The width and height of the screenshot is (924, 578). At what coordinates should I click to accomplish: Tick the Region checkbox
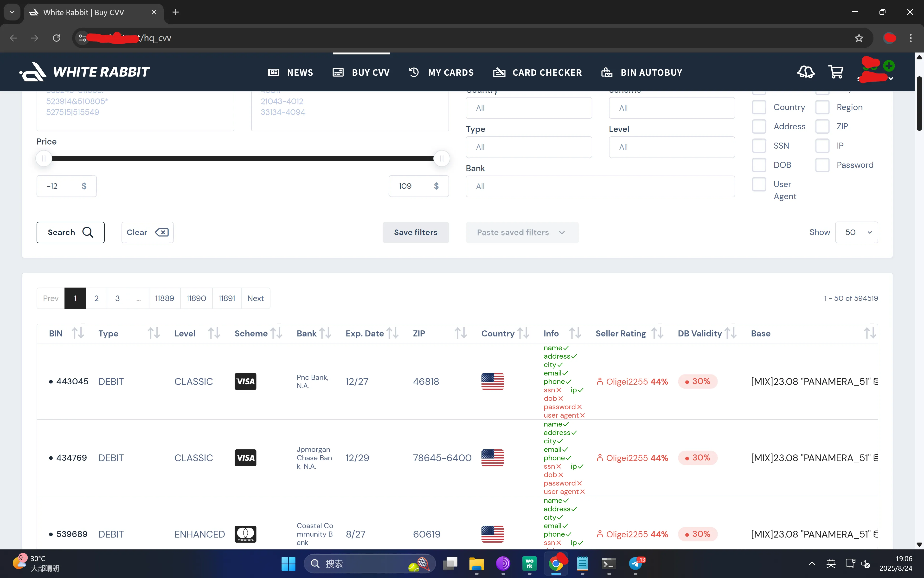pyautogui.click(x=822, y=107)
